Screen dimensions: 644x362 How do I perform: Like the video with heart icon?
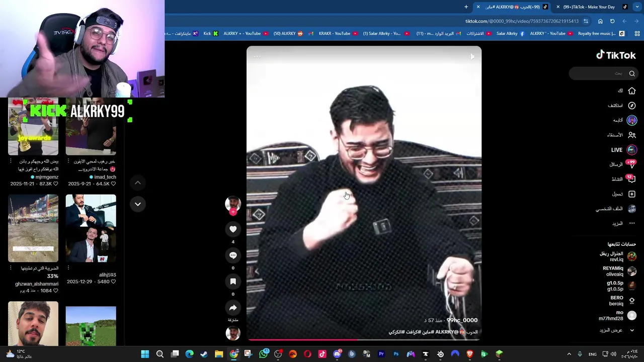pos(233,229)
